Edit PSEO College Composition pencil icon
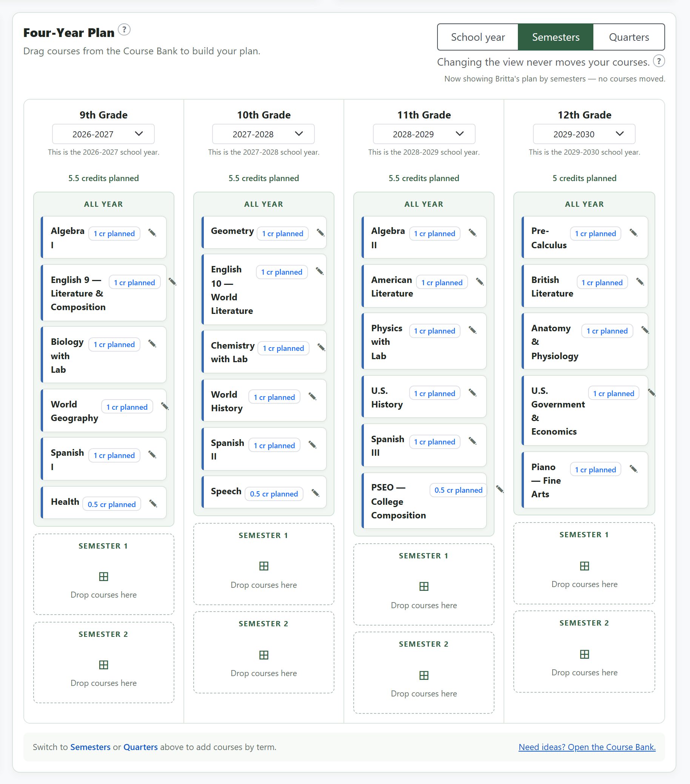Screen dimensions: 690x784 [x=500, y=489]
